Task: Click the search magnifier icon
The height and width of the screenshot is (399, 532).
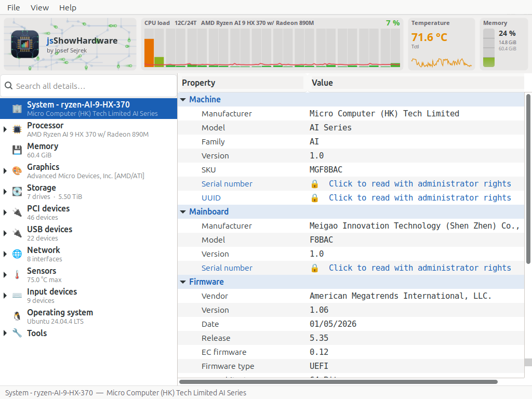Action: pos(9,86)
